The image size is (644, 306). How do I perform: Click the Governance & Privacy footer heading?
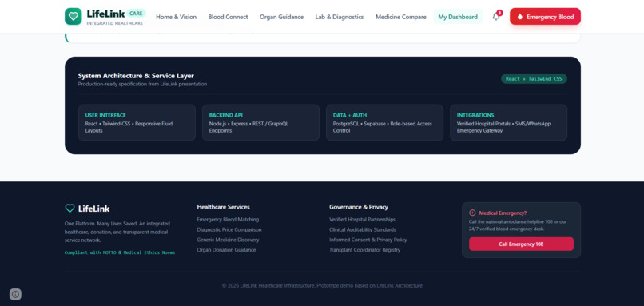tap(359, 207)
